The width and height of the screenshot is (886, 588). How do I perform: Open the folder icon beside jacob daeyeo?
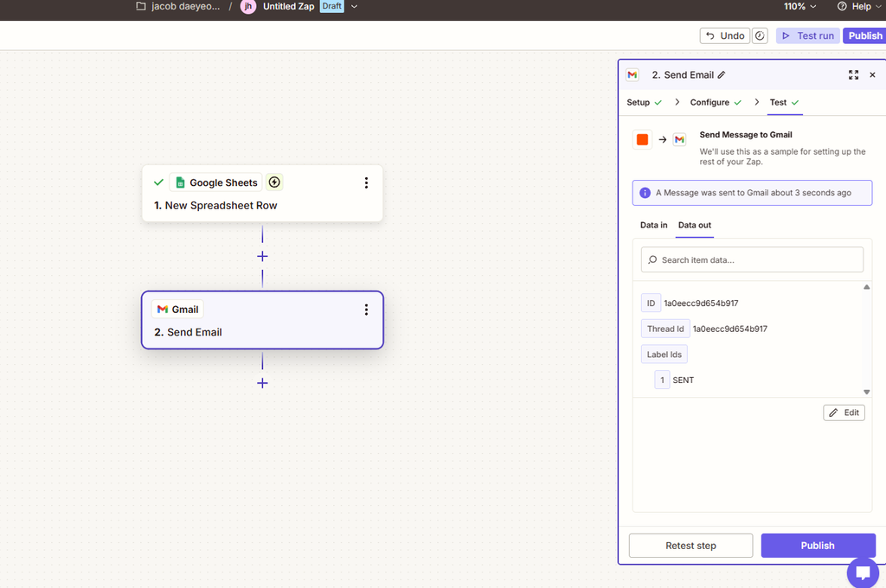coord(141,6)
